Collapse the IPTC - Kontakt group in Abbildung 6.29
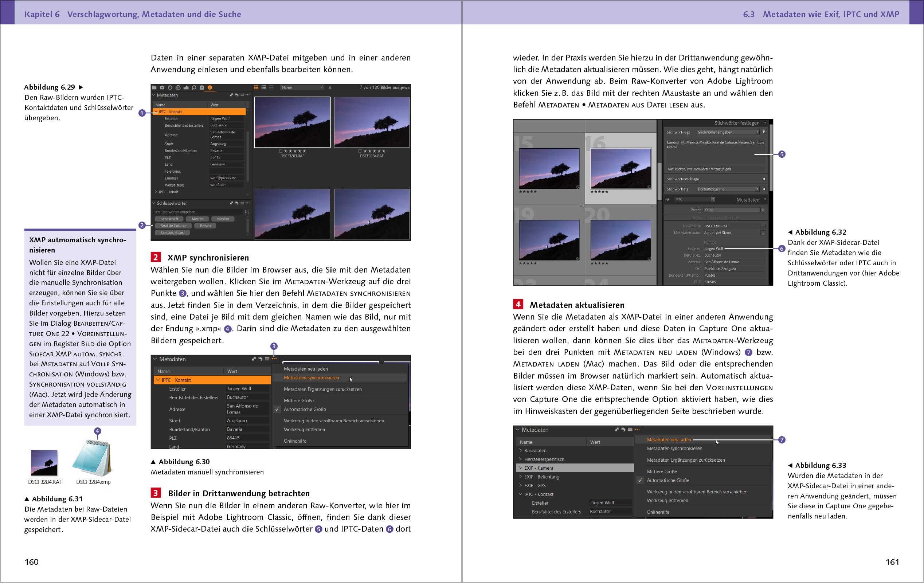The width and height of the screenshot is (924, 583). coord(156,112)
